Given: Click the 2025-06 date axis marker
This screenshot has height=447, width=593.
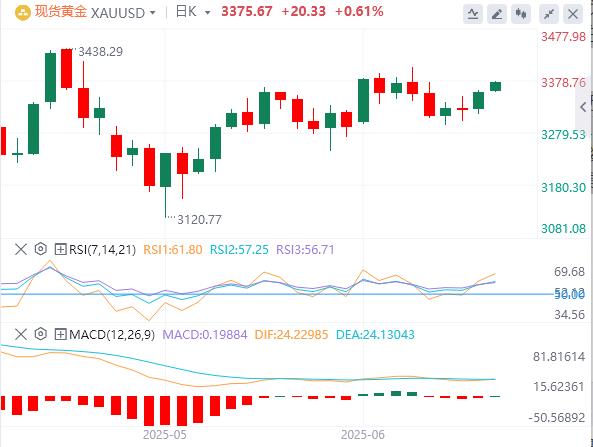Looking at the screenshot, I should (x=362, y=435).
